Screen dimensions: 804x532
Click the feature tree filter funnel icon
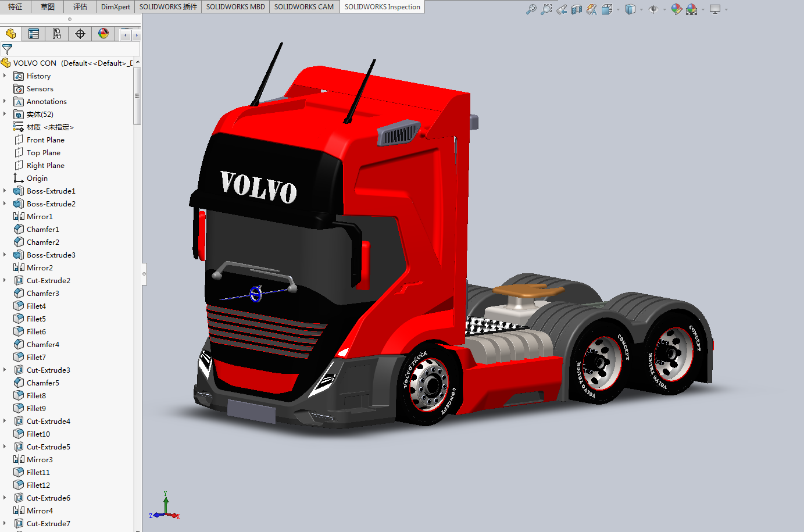click(7, 49)
